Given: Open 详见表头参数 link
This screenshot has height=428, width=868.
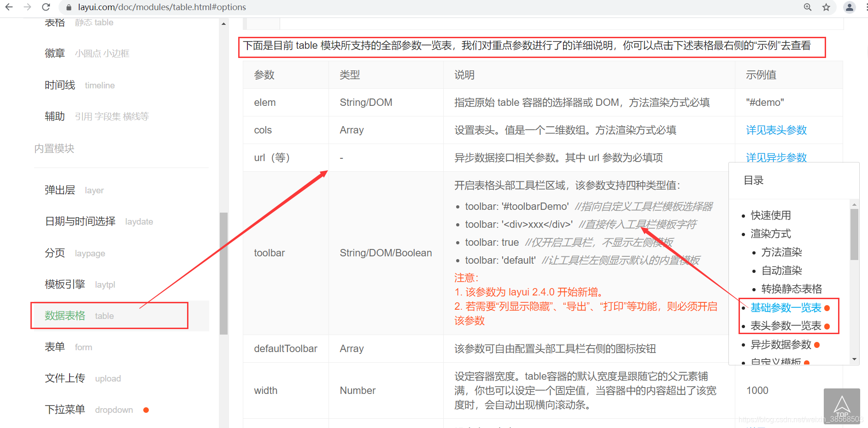Looking at the screenshot, I should 776,130.
